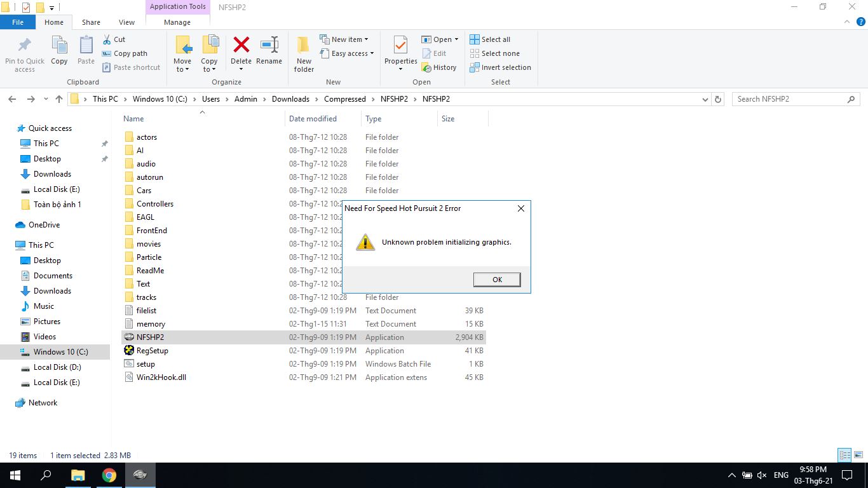This screenshot has height=488, width=868.
Task: Select the NFSHP2 application file
Action: click(x=304, y=337)
